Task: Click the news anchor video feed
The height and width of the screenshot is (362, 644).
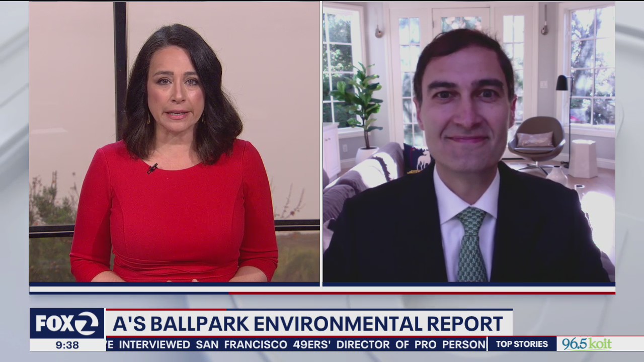Action: 174,142
